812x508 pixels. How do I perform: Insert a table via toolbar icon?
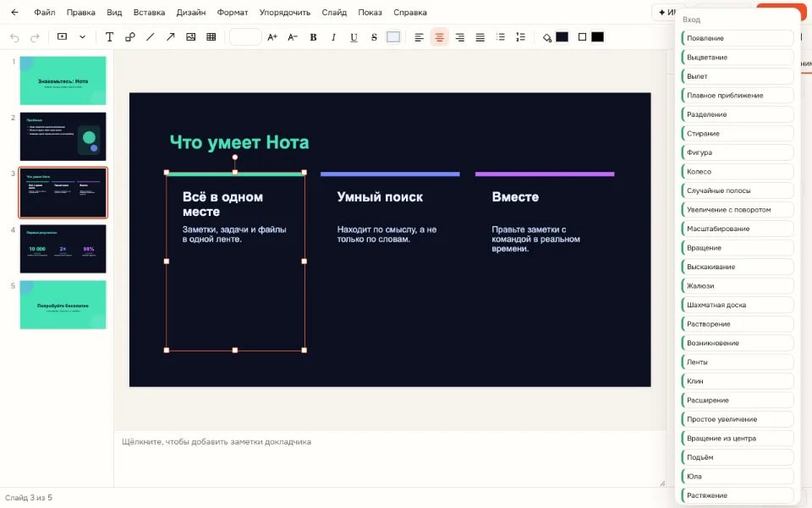coord(211,36)
